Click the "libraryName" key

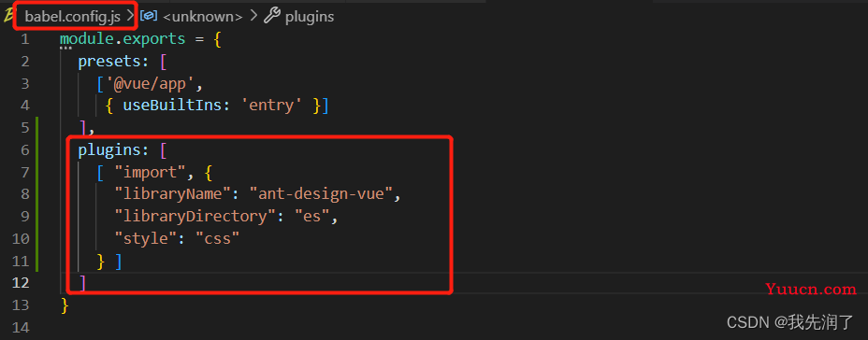171,194
